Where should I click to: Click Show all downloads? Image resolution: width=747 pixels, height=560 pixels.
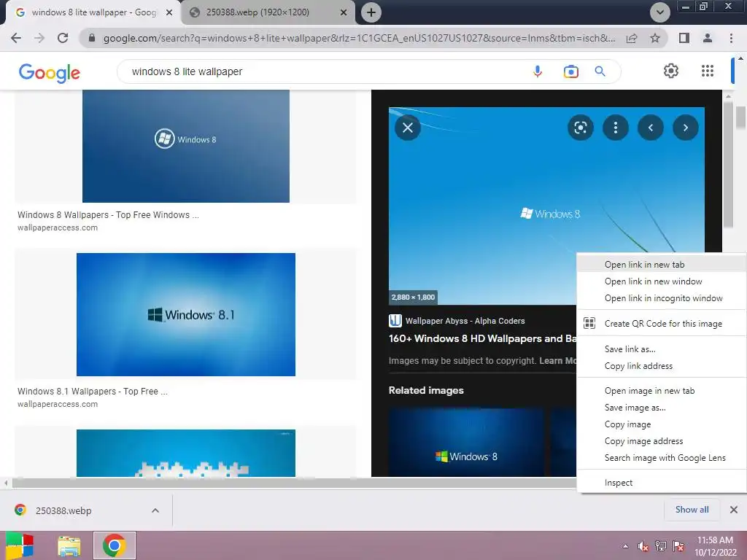click(692, 510)
